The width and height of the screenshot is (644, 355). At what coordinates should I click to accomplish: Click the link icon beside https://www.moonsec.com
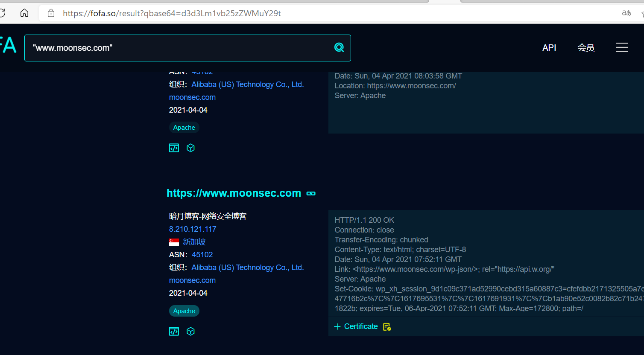[x=311, y=194]
